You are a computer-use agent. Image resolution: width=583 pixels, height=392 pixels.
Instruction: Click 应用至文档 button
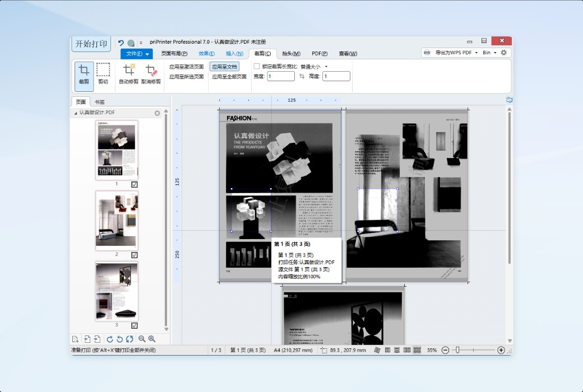click(224, 67)
